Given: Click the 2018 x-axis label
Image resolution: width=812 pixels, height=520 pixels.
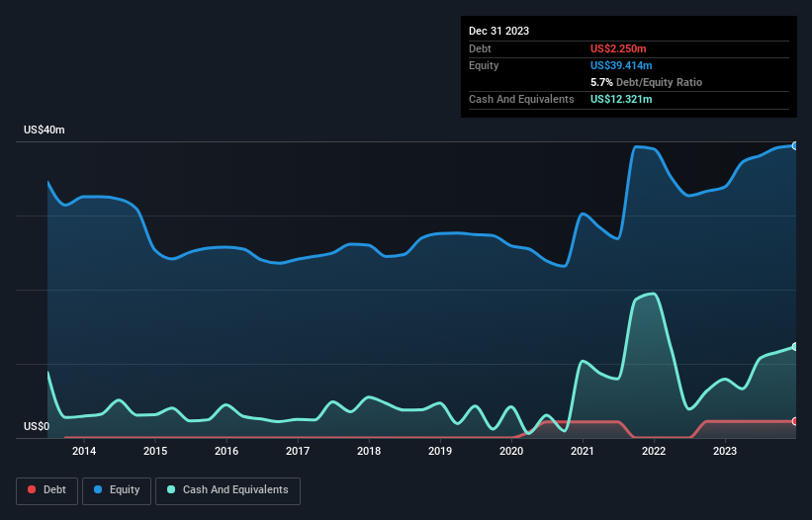Looking at the screenshot, I should click(369, 451).
